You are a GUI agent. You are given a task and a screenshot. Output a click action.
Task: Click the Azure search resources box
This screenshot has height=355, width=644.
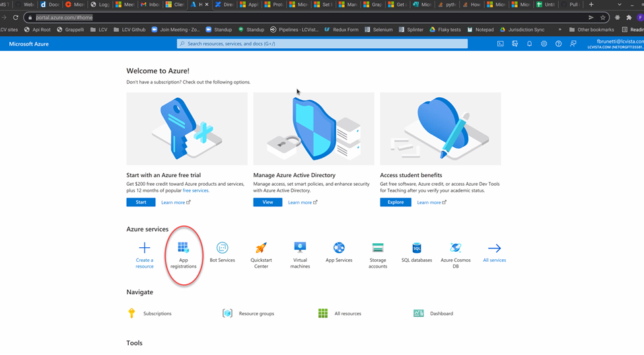coord(322,44)
